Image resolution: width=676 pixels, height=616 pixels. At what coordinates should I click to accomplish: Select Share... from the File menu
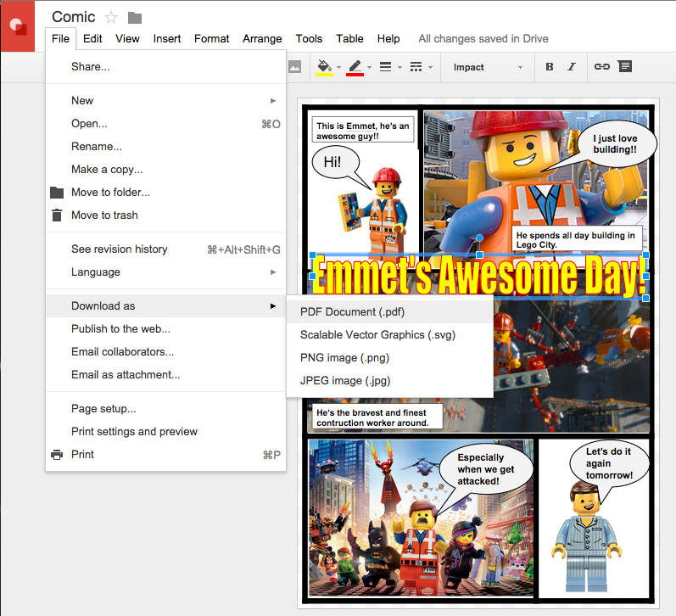(165, 67)
